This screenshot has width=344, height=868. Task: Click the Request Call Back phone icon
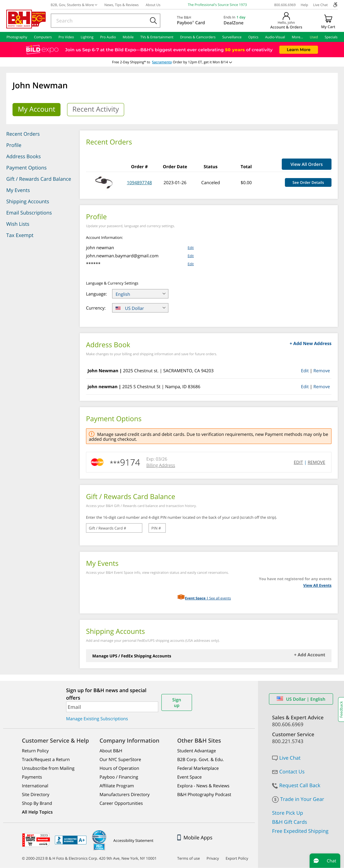coord(275,785)
